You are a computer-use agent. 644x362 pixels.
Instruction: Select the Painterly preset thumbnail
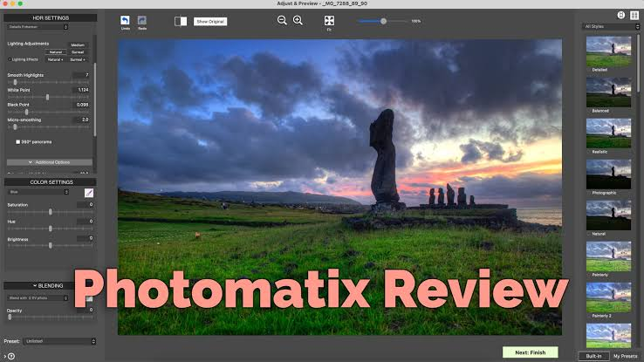tap(608, 256)
